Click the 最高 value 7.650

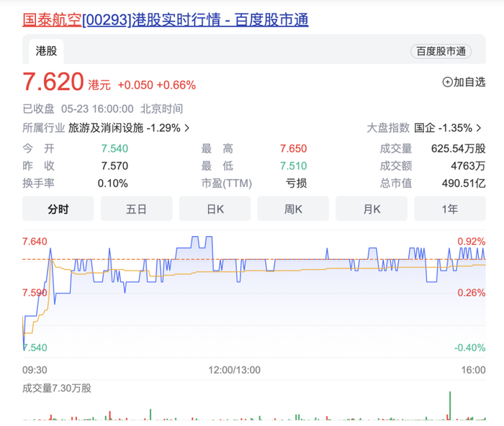point(294,148)
